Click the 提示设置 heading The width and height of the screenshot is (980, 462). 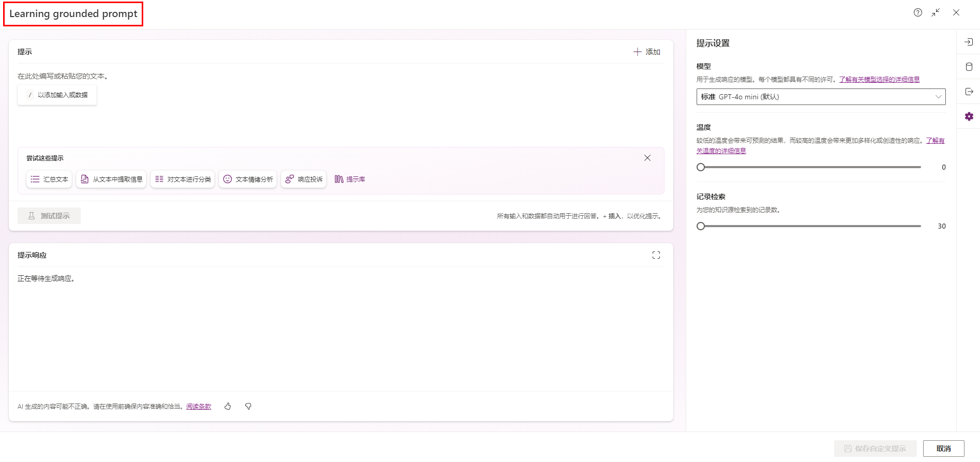point(713,43)
